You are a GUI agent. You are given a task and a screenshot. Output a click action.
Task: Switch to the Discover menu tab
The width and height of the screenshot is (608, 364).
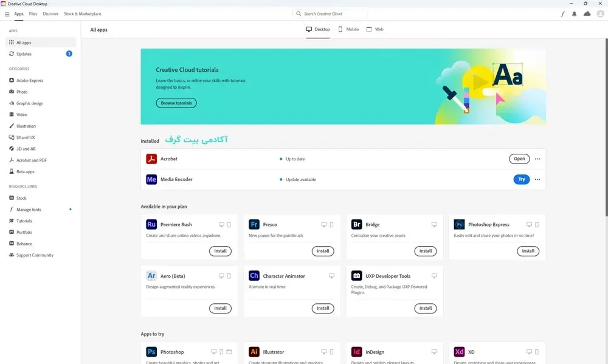click(x=50, y=14)
